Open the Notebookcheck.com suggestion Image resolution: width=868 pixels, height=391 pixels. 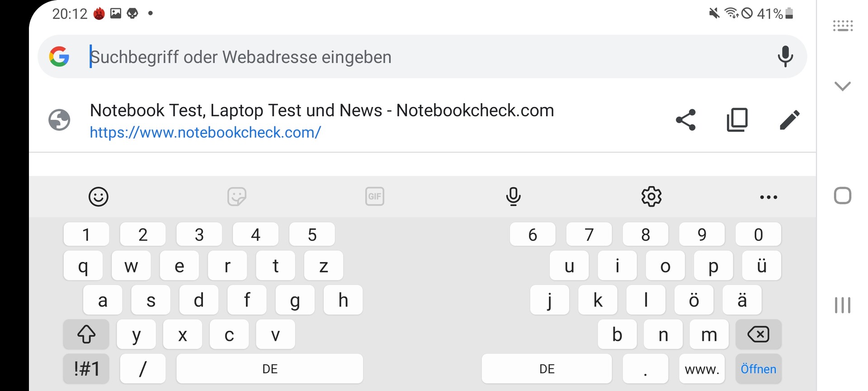pyautogui.click(x=321, y=120)
